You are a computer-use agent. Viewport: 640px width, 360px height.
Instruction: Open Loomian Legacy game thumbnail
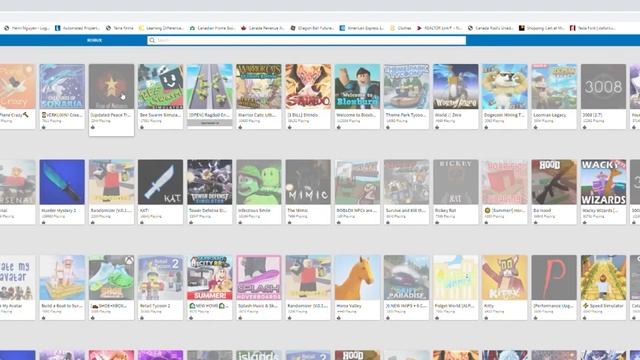(554, 87)
